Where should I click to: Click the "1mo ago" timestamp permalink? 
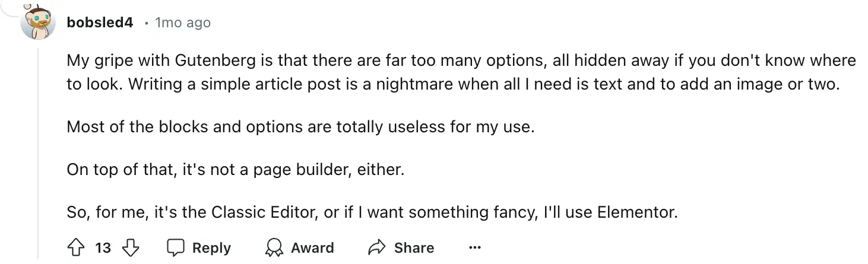point(182,23)
